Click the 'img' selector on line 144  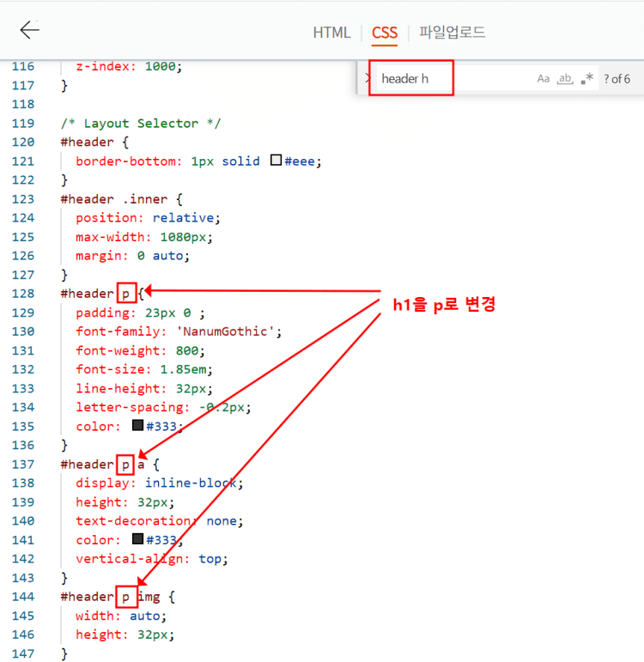tap(149, 597)
